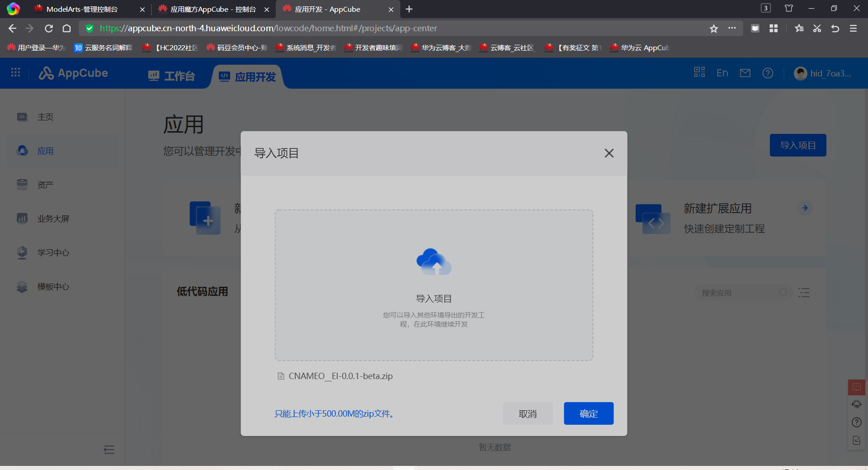Open the red feedback chat icon

point(857,387)
